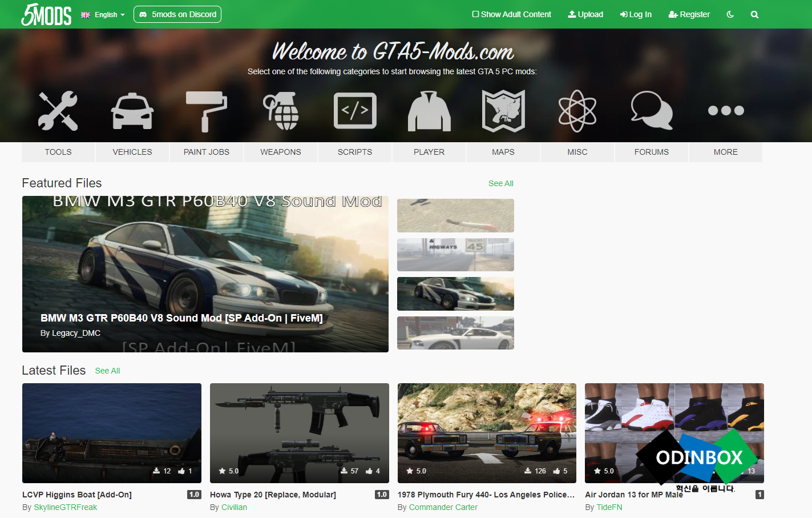The width and height of the screenshot is (812, 518).
Task: Click the Vehicles car icon
Action: [132, 111]
